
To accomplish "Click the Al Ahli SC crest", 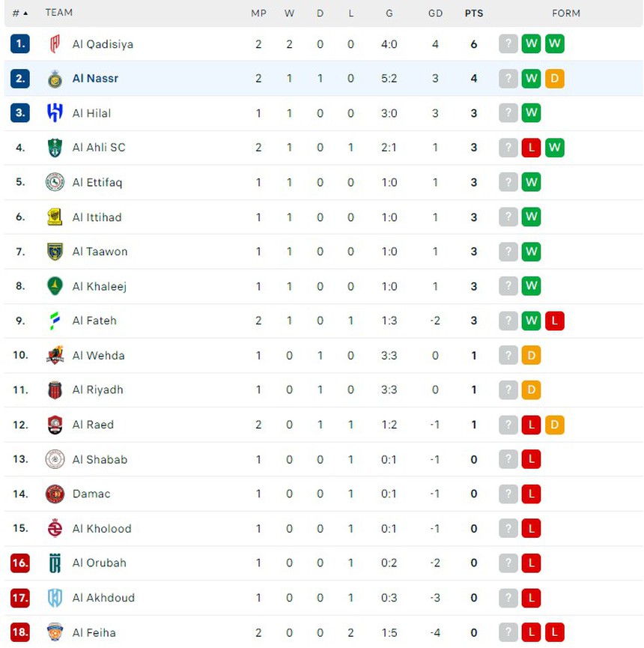I will 55,148.
